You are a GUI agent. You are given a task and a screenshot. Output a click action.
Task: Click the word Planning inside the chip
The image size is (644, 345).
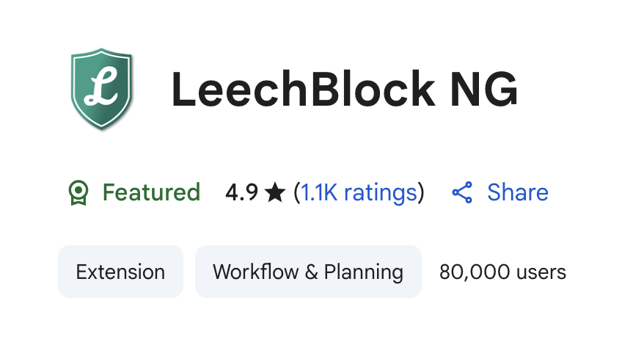(364, 272)
